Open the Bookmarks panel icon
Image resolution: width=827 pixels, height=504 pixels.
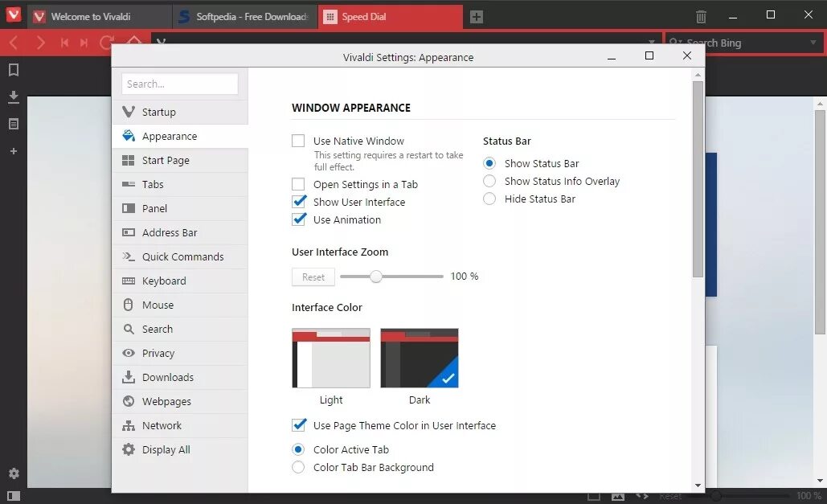click(x=14, y=70)
